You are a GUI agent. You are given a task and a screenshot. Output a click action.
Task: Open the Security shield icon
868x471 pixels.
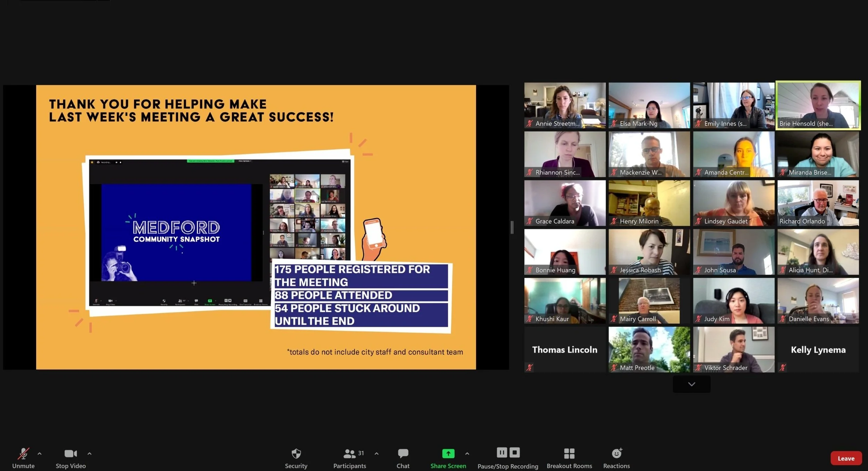pos(296,454)
